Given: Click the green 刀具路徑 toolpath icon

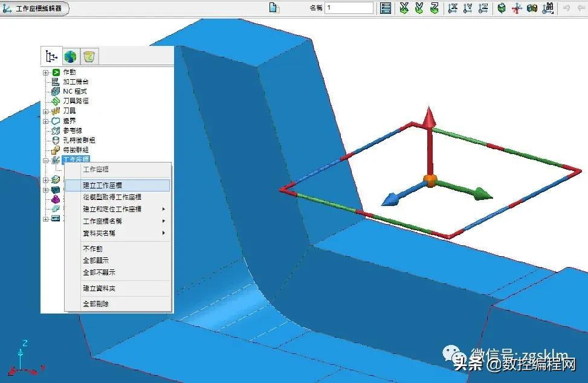Looking at the screenshot, I should (56, 101).
